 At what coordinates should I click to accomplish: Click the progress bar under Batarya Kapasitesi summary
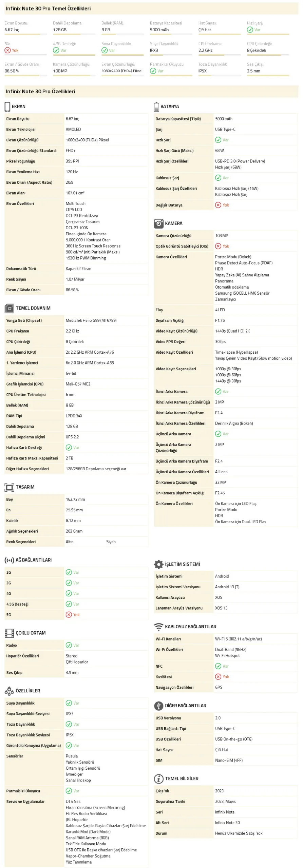click(x=171, y=35)
